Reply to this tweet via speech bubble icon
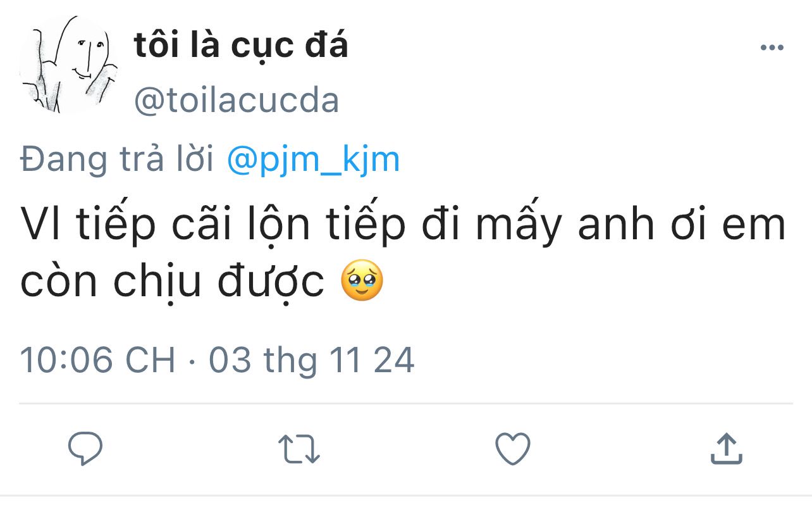The image size is (812, 507). pyautogui.click(x=85, y=448)
